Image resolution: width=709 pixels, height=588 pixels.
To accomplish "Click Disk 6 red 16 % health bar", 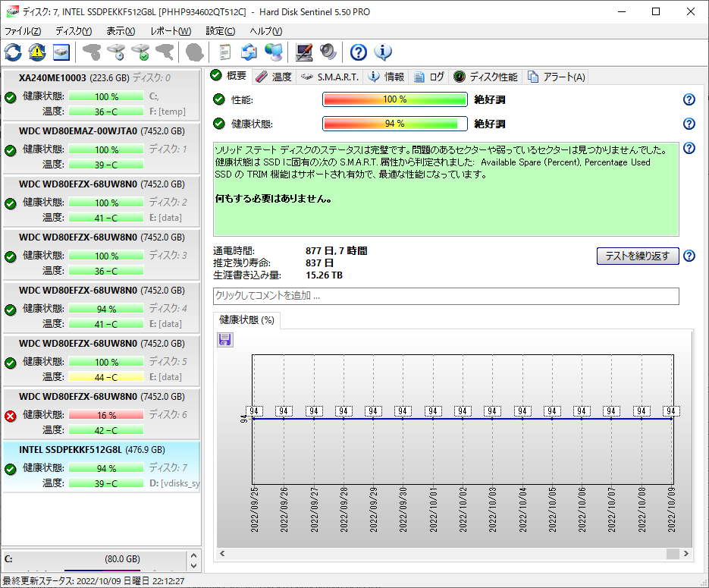I will coord(106,415).
